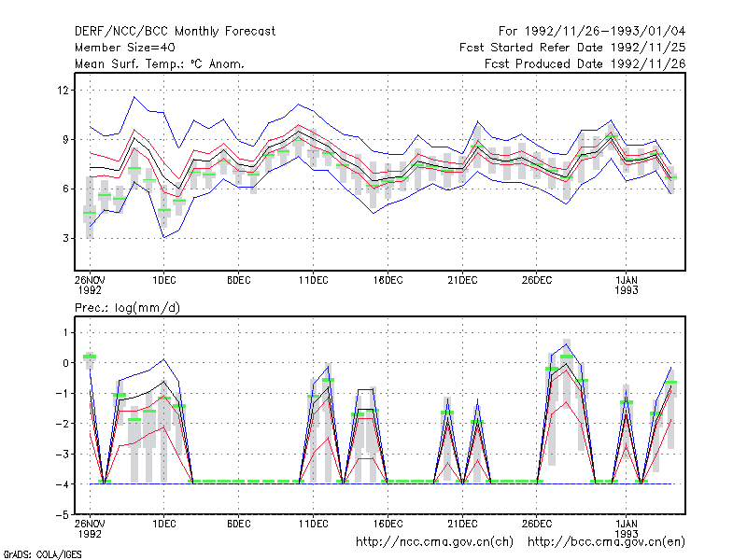Click the Fcst Produced Date 1992/11/26 text

pos(585,63)
